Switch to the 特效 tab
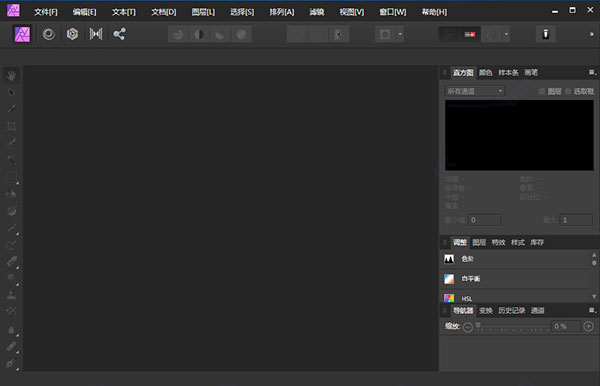600x386 pixels. click(x=498, y=243)
